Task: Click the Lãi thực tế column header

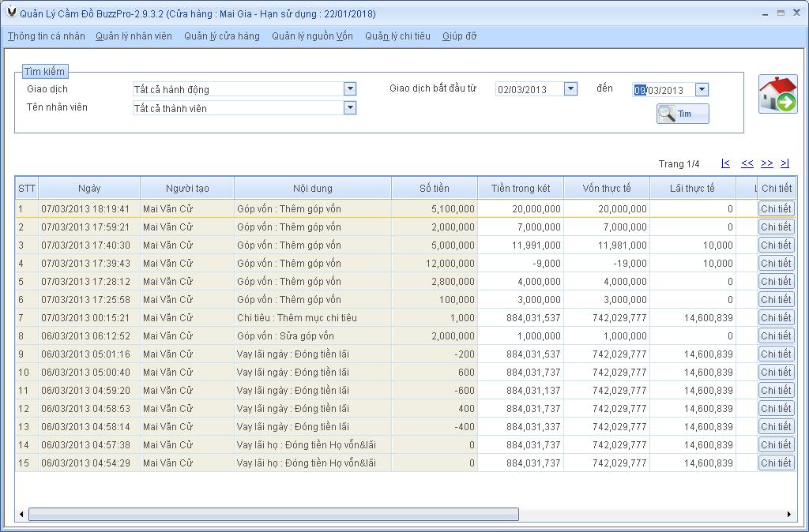Action: tap(692, 188)
